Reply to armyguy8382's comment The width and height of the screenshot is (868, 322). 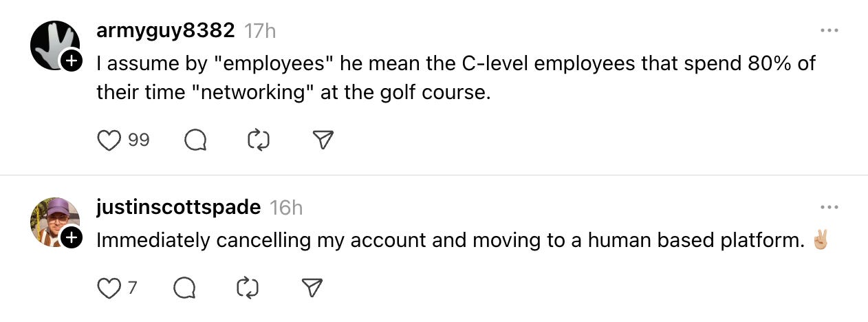195,140
